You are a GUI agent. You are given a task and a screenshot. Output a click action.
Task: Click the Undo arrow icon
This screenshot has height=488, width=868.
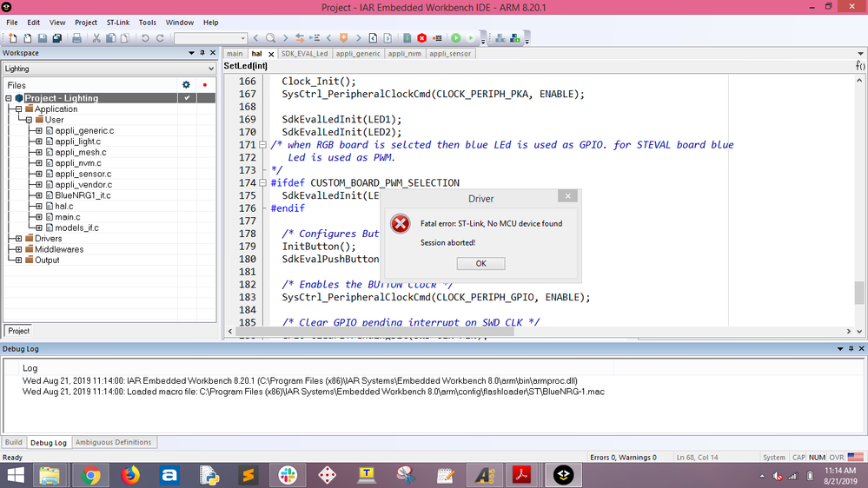coord(145,38)
